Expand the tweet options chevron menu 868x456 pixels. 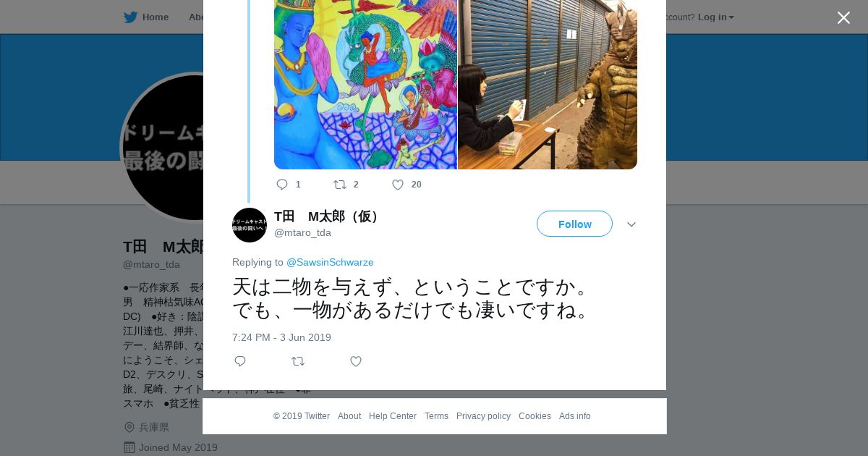pyautogui.click(x=631, y=224)
